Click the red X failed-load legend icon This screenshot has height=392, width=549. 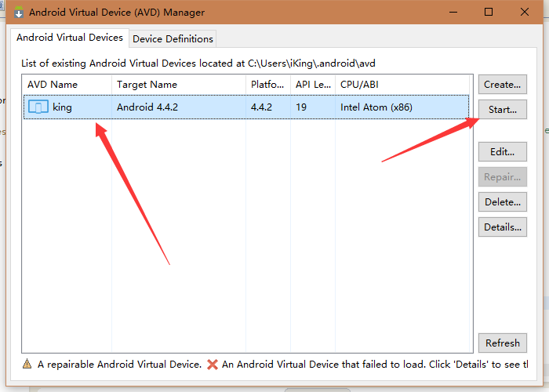(x=213, y=365)
